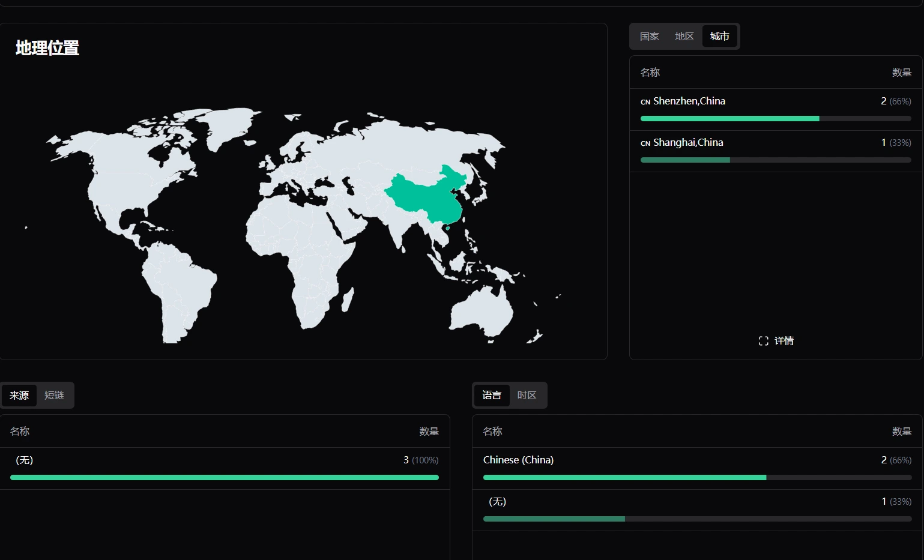Click the Shanghai 33% progress bar
The height and width of the screenshot is (560, 924).
[775, 160]
